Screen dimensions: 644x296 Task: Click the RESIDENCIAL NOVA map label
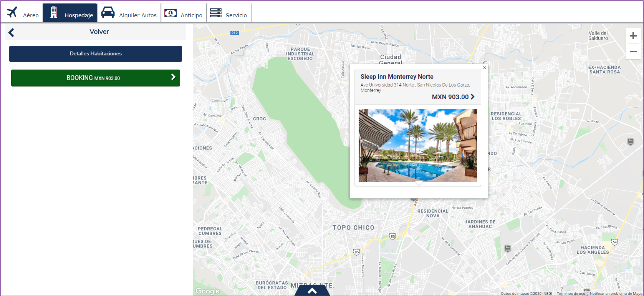click(433, 213)
